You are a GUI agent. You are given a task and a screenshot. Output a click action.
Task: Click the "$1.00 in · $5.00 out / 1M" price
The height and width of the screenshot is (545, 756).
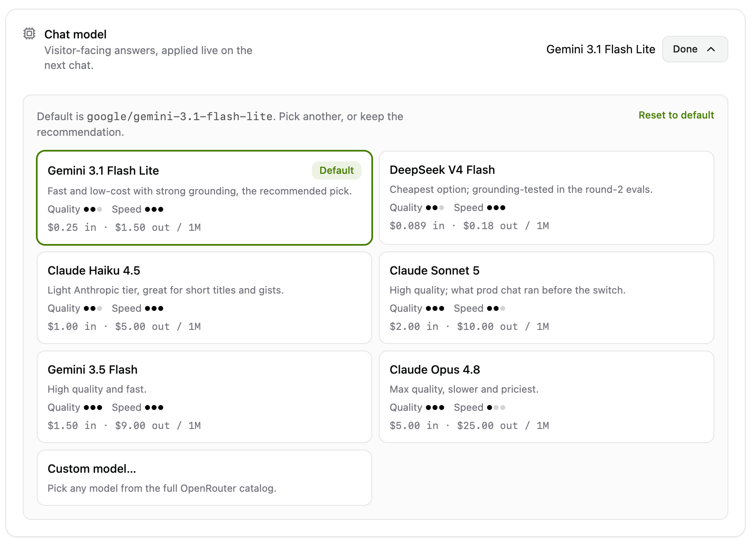click(124, 327)
